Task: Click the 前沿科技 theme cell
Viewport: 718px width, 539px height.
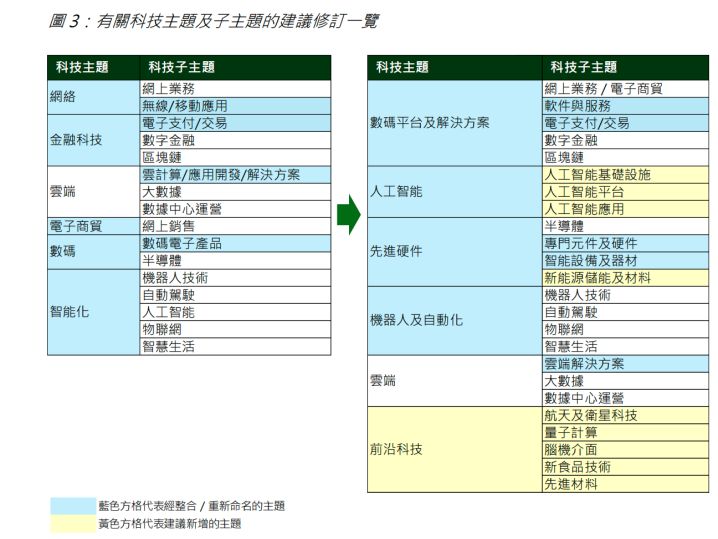Action: point(455,450)
